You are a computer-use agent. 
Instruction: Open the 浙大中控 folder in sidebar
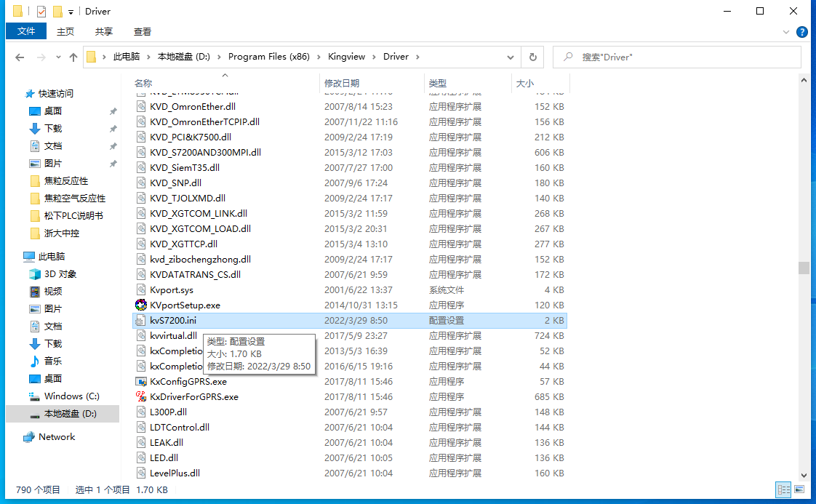(61, 233)
